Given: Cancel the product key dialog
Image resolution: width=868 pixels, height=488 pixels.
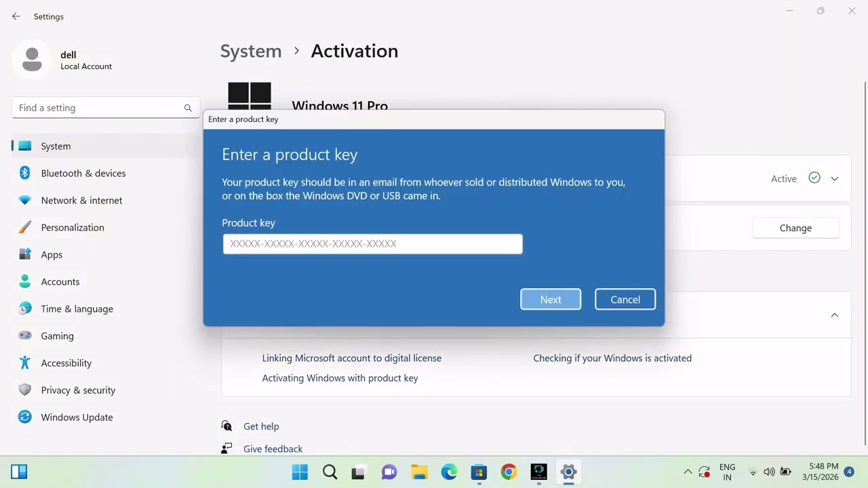Looking at the screenshot, I should click(625, 300).
